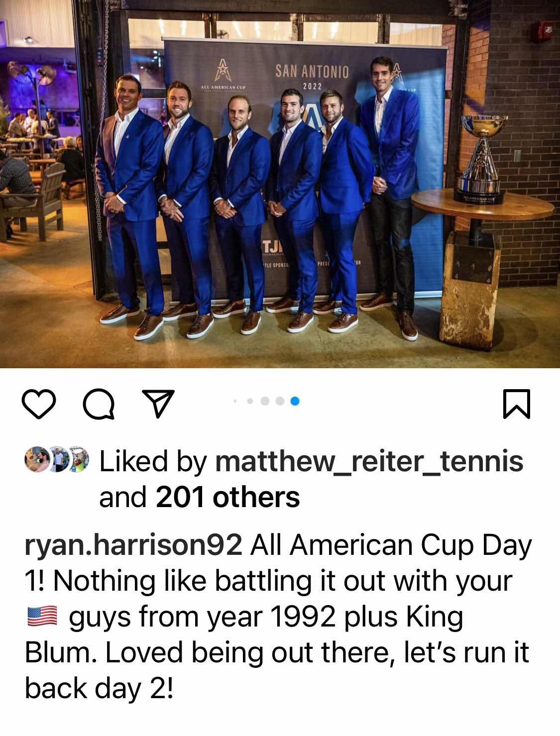The height and width of the screenshot is (736, 560).
Task: Open comments via the speech bubble icon
Action: tap(99, 404)
